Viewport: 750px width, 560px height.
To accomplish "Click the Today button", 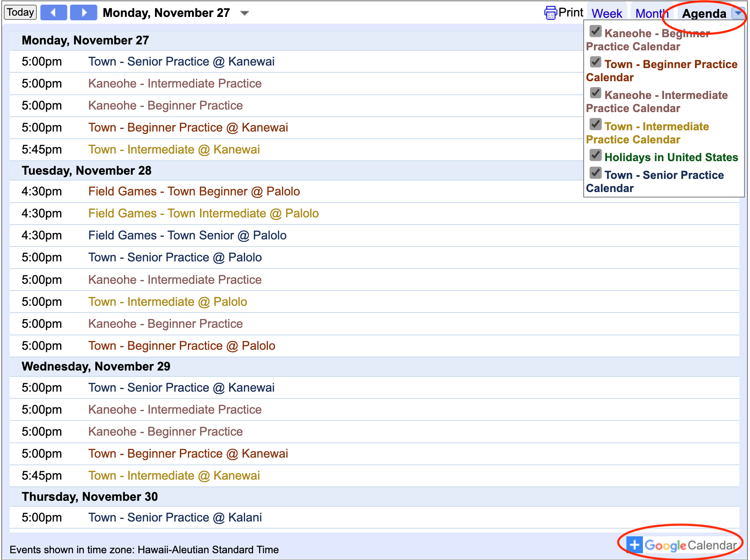I will (20, 12).
